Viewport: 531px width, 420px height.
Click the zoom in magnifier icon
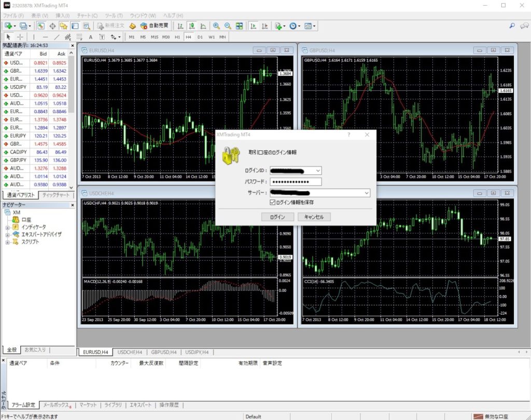pos(216,25)
